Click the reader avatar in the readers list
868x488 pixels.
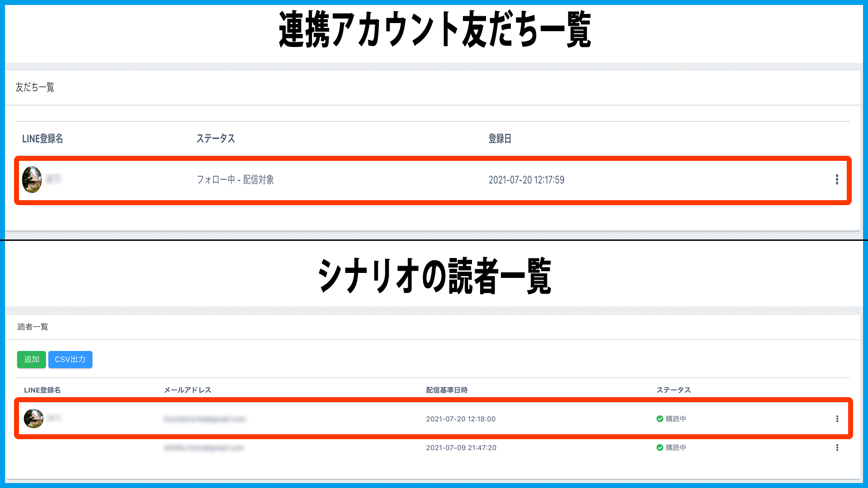tap(33, 418)
